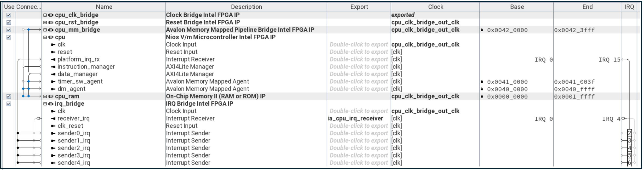Toggle the Use checkbox for cpu_mm_bridge

(9, 30)
